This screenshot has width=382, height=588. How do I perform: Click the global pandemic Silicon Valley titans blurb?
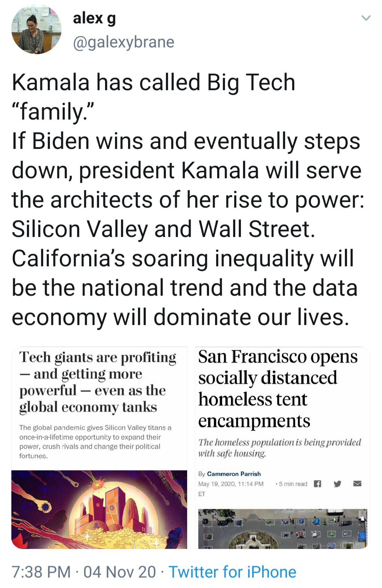(95, 442)
